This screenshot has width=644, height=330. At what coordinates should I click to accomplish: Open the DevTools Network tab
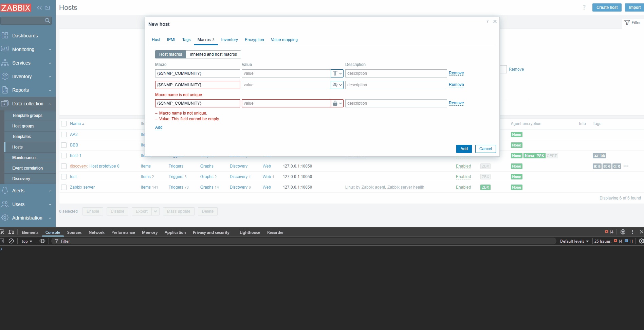coord(96,232)
